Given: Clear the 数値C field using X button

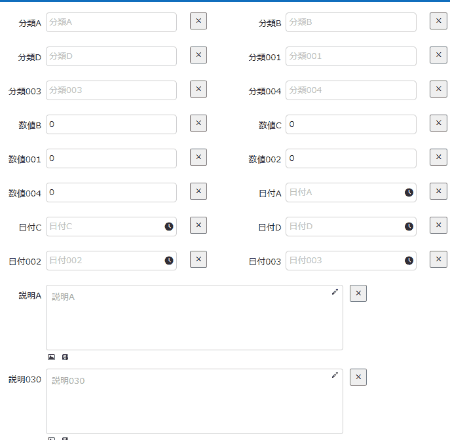Looking at the screenshot, I should point(438,123).
